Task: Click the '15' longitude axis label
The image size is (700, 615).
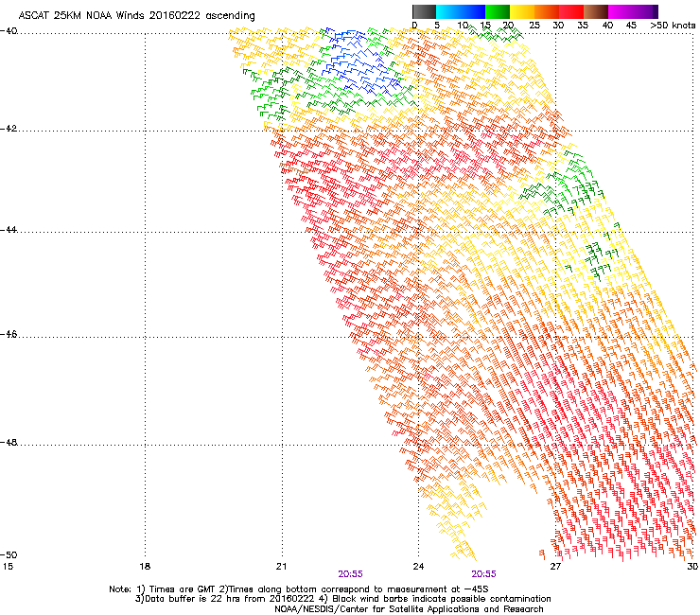Action: point(8,567)
